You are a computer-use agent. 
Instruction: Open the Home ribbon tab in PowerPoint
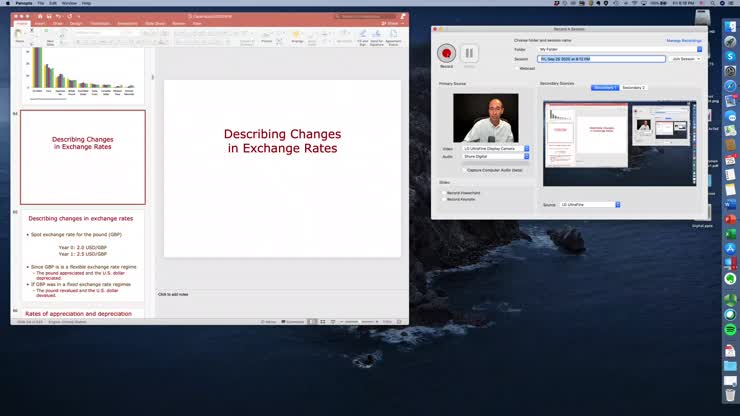pos(22,23)
